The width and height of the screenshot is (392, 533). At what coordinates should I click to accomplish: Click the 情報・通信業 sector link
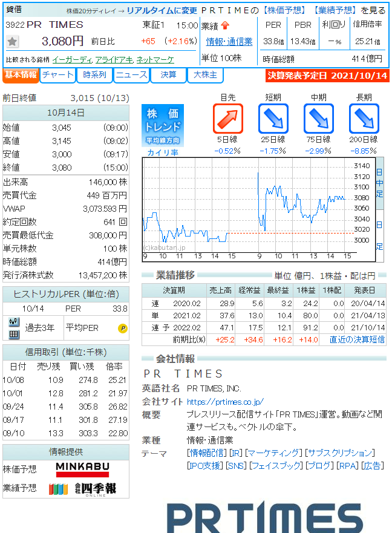[229, 42]
